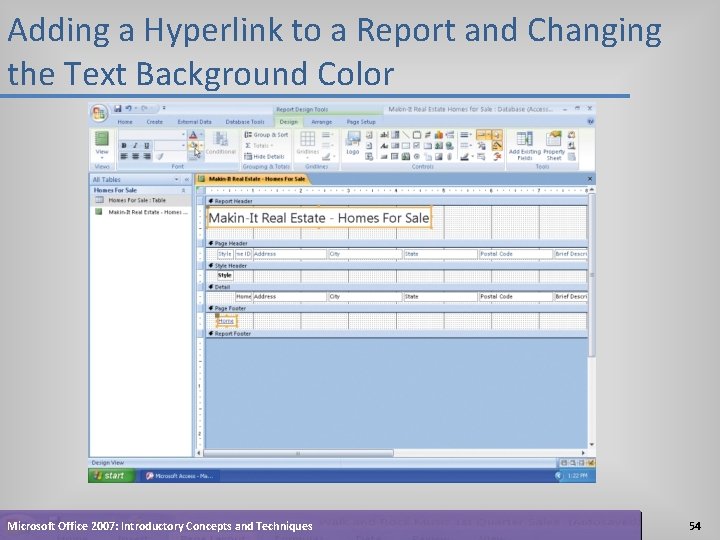720x540 pixels.
Task: Apply the Fill/Back Color paint bucket
Action: point(194,146)
